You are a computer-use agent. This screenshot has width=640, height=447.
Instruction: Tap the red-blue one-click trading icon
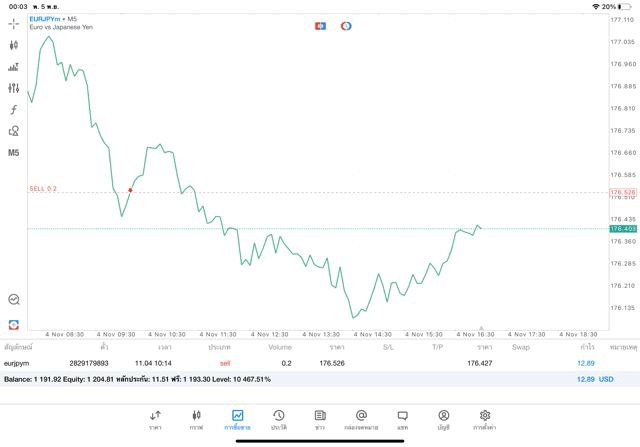(x=321, y=25)
